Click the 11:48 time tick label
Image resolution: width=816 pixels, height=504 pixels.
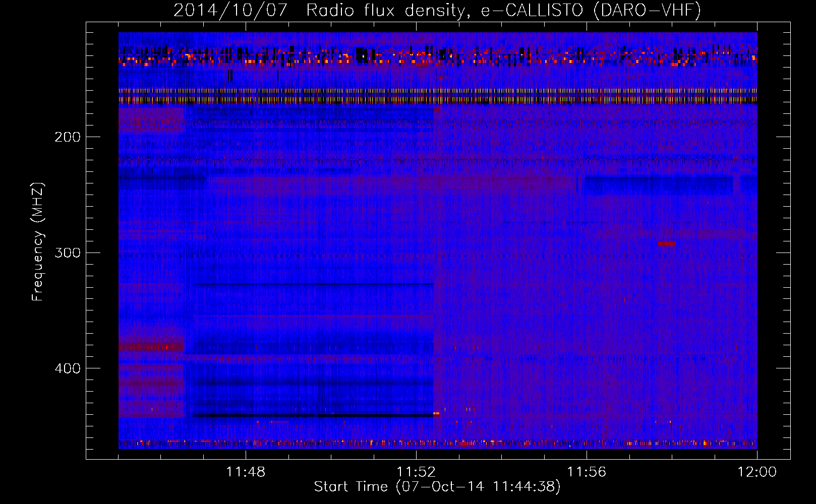point(246,472)
